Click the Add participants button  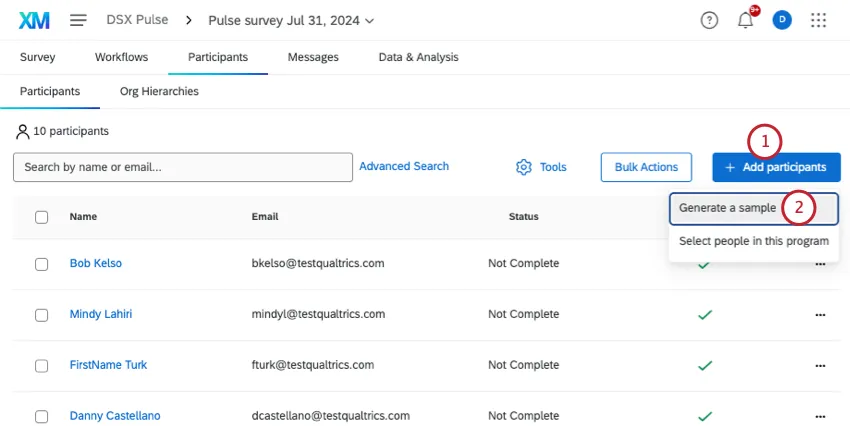(776, 167)
